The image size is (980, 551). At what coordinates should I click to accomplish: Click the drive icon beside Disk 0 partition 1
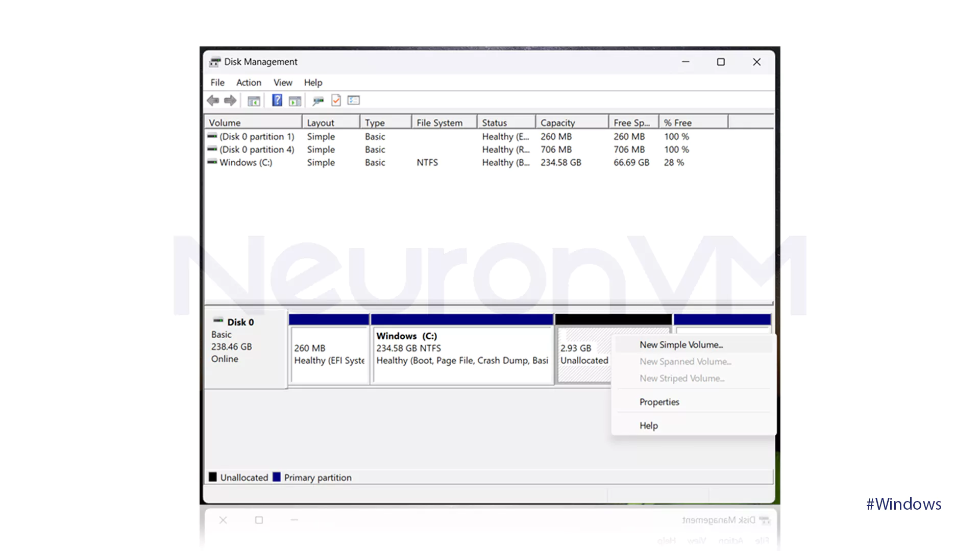click(212, 136)
